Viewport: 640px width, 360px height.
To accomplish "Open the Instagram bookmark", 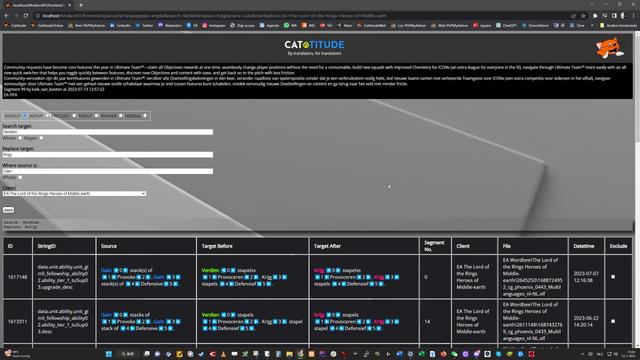I will [x=213, y=25].
